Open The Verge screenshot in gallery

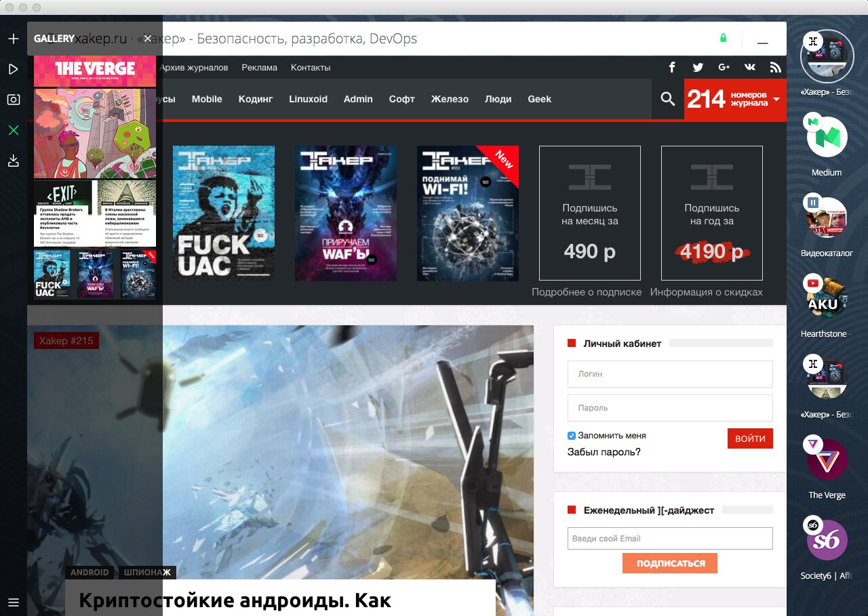(x=95, y=71)
